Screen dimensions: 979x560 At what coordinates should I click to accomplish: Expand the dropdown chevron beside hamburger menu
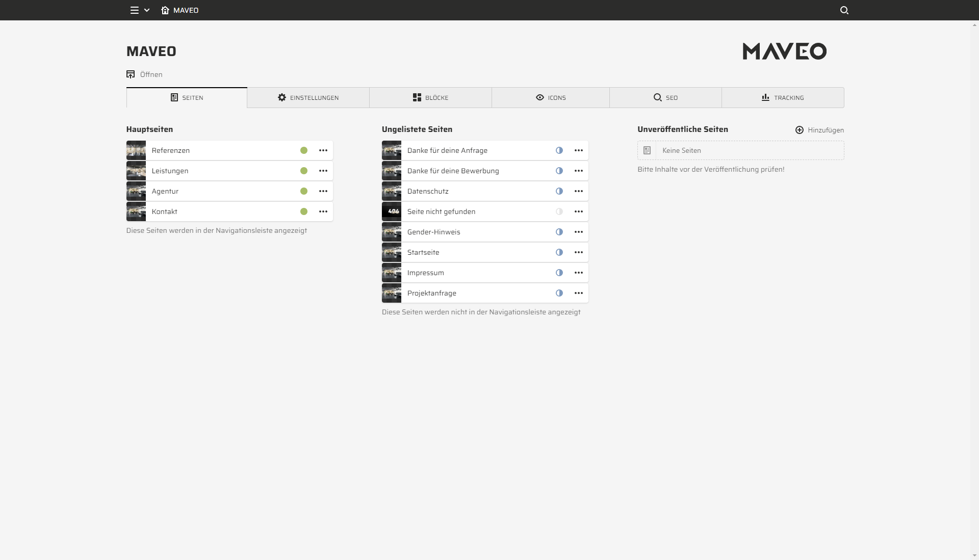click(147, 10)
